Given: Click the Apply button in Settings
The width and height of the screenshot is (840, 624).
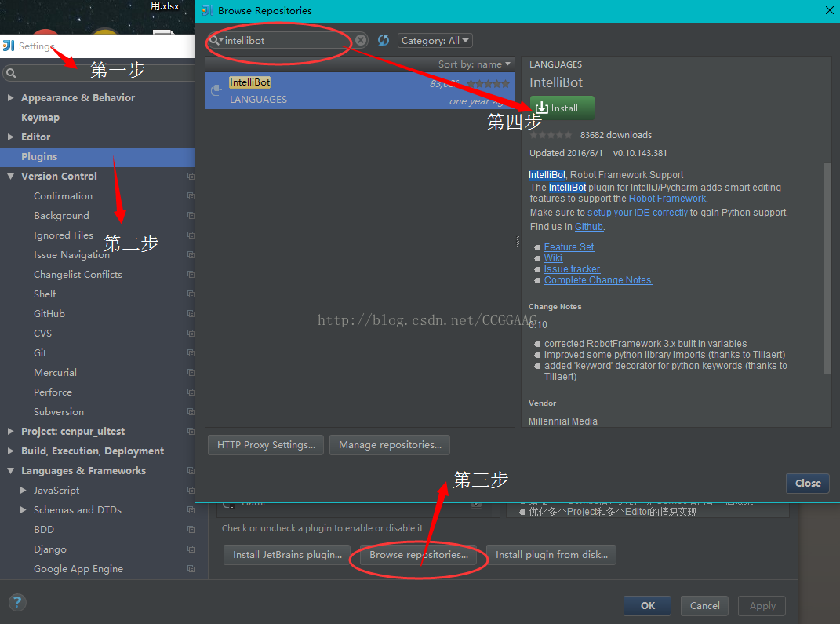Looking at the screenshot, I should point(762,606).
